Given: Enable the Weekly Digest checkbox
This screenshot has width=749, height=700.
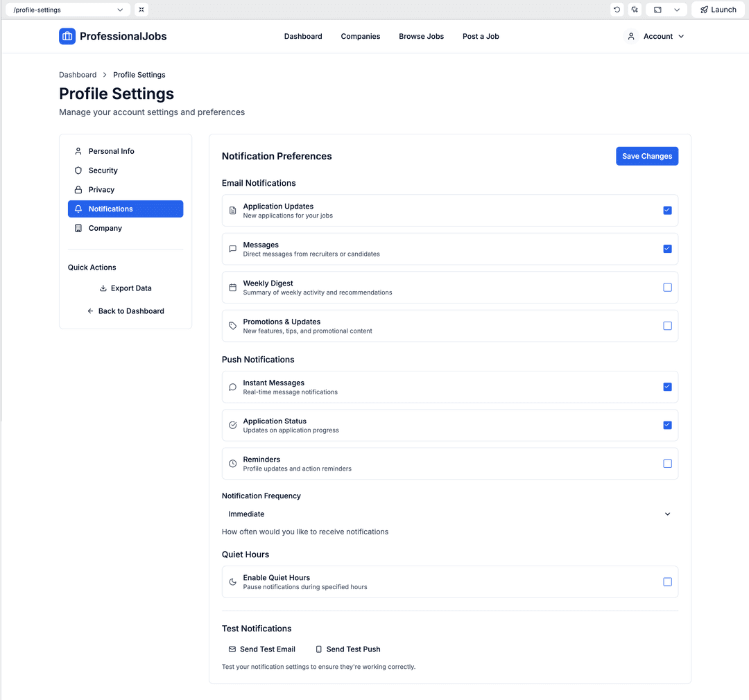Looking at the screenshot, I should pyautogui.click(x=667, y=287).
